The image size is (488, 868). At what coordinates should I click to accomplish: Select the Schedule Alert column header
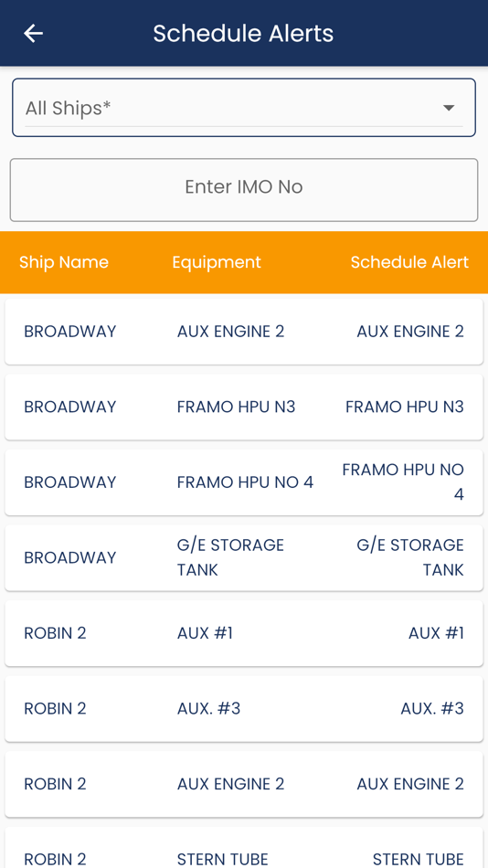(x=409, y=262)
